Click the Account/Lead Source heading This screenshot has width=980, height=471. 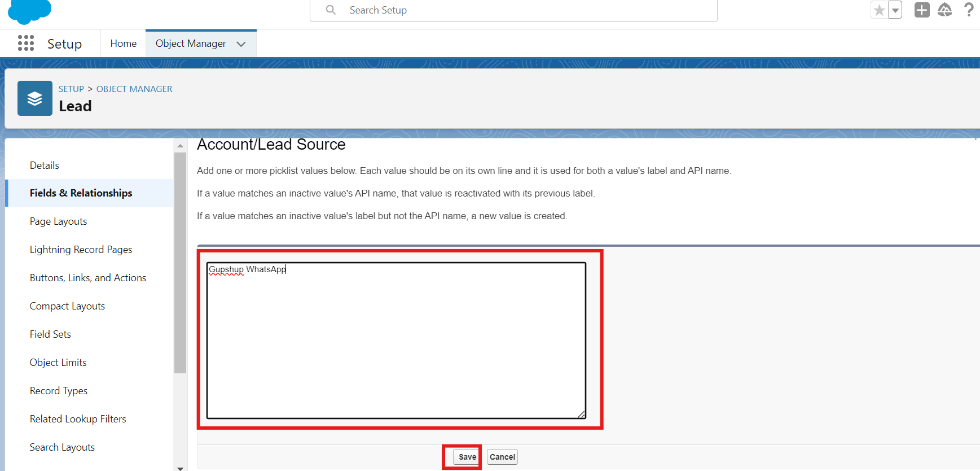(x=271, y=145)
